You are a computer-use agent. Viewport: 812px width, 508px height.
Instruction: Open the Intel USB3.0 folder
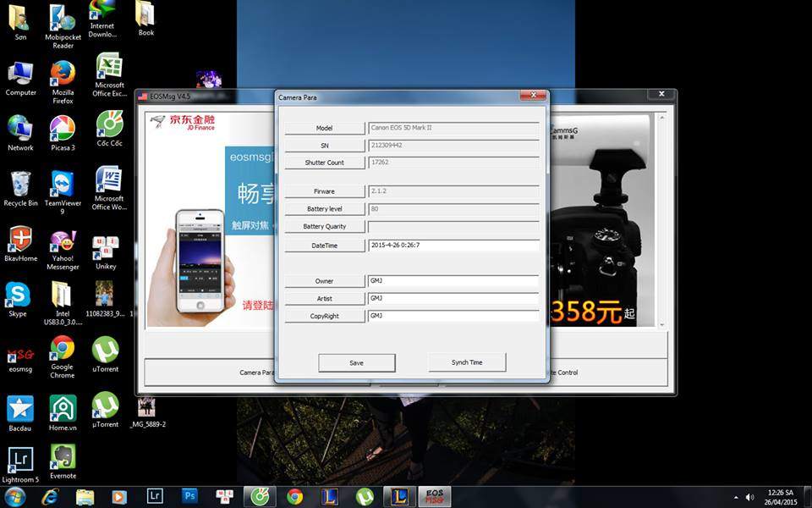62,303
